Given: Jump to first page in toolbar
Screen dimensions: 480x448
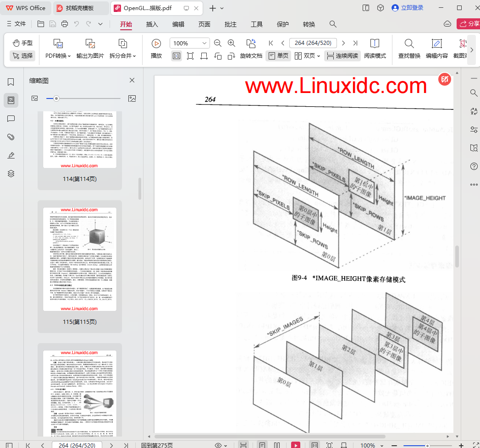Looking at the screenshot, I should click(270, 43).
